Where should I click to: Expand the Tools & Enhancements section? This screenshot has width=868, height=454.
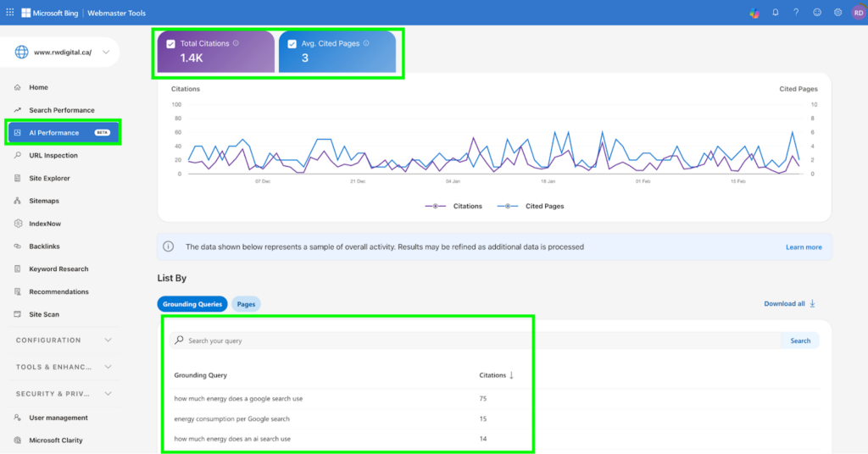click(x=64, y=367)
